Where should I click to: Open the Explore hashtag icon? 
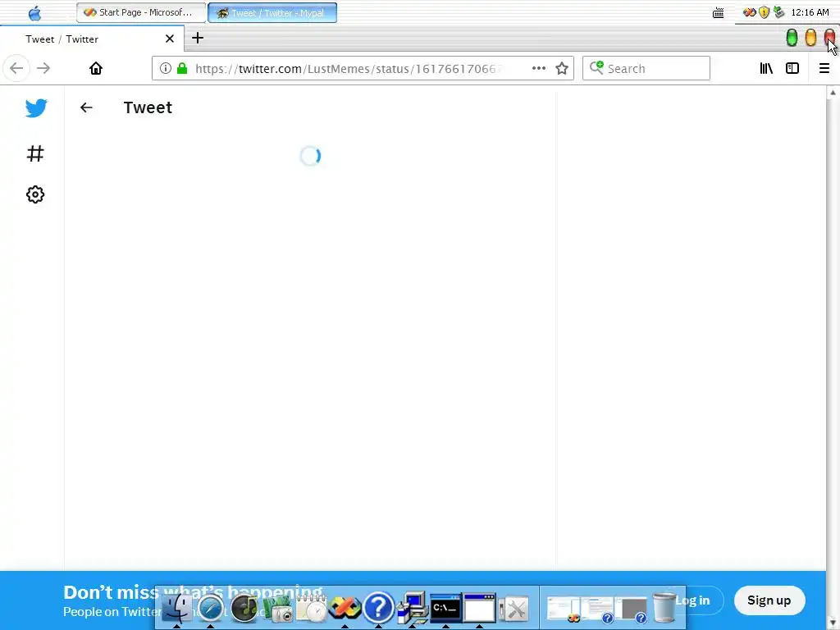[x=35, y=153]
